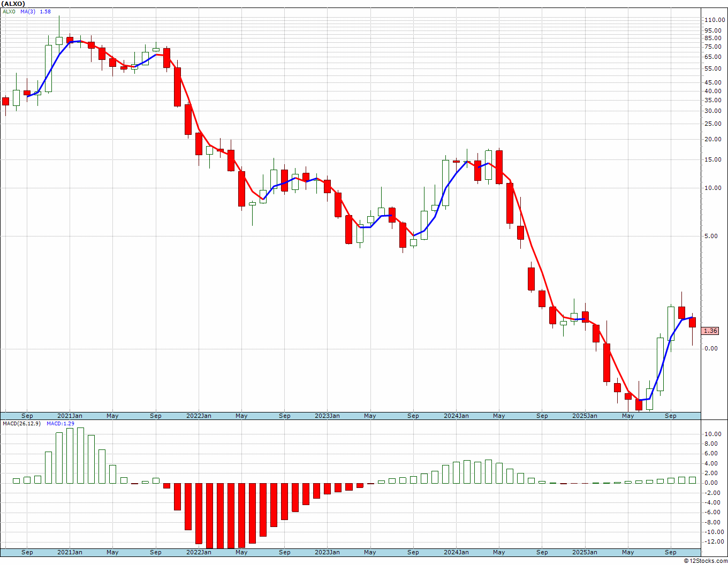This screenshot has width=728, height=565.
Task: Select 2022Jan on the price chart time axis
Action: (199, 416)
